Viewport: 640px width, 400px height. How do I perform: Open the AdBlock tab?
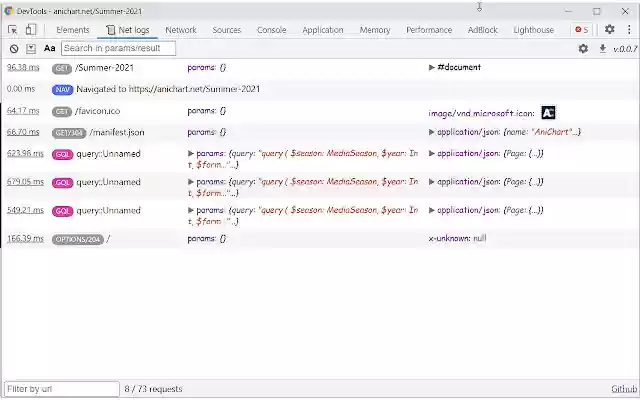(x=482, y=30)
